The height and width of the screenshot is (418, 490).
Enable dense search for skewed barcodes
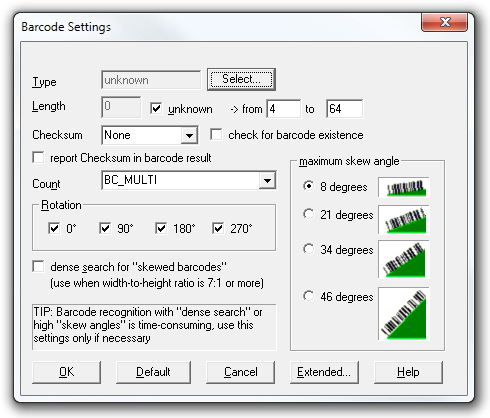[38, 267]
